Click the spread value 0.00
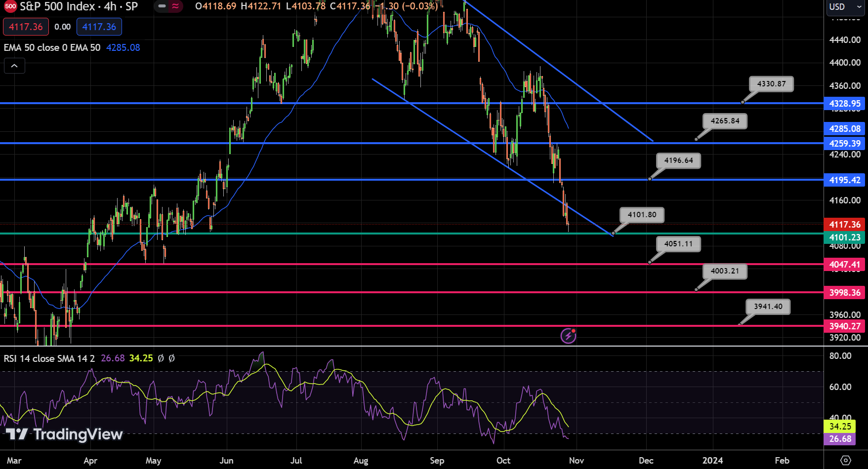The image size is (868, 469). click(x=62, y=27)
